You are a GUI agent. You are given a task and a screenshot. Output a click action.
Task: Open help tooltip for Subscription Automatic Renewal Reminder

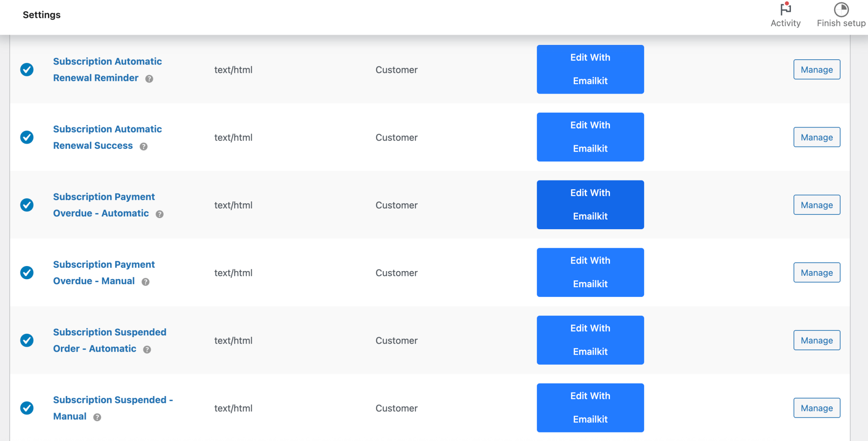[x=149, y=78]
